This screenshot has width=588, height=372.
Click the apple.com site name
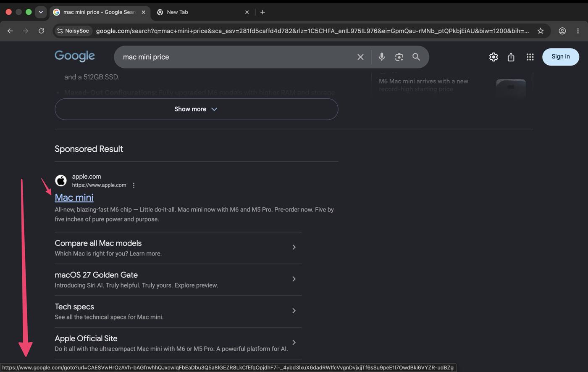coord(87,177)
